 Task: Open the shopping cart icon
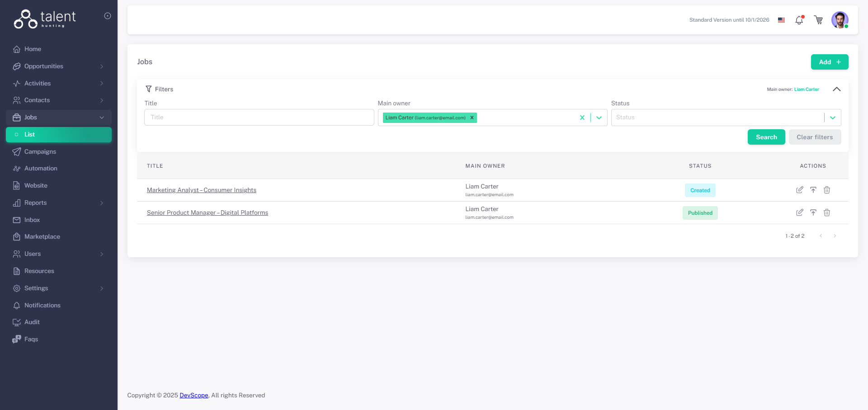click(x=818, y=20)
